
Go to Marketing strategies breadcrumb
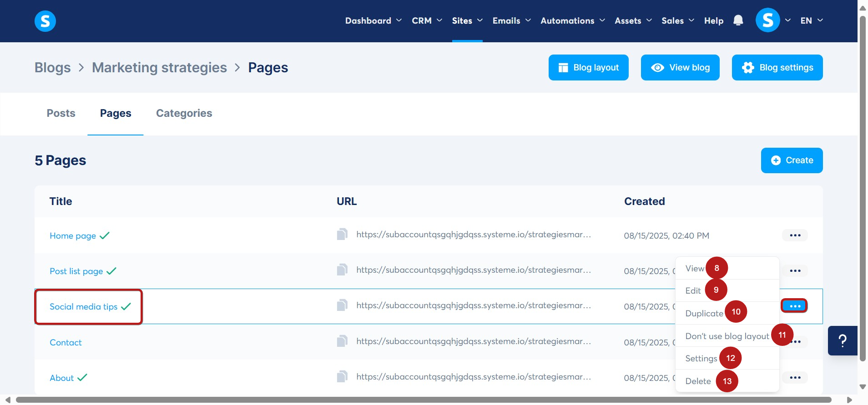[x=159, y=68]
